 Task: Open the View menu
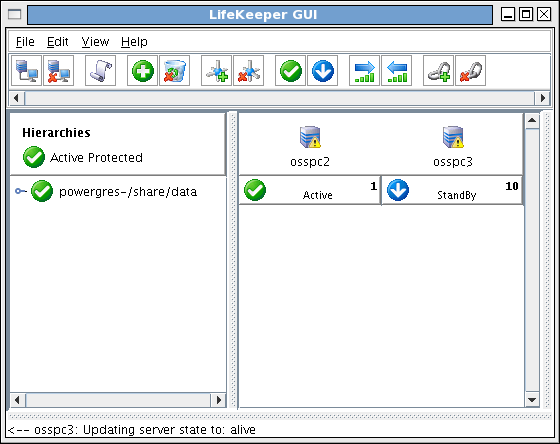95,42
